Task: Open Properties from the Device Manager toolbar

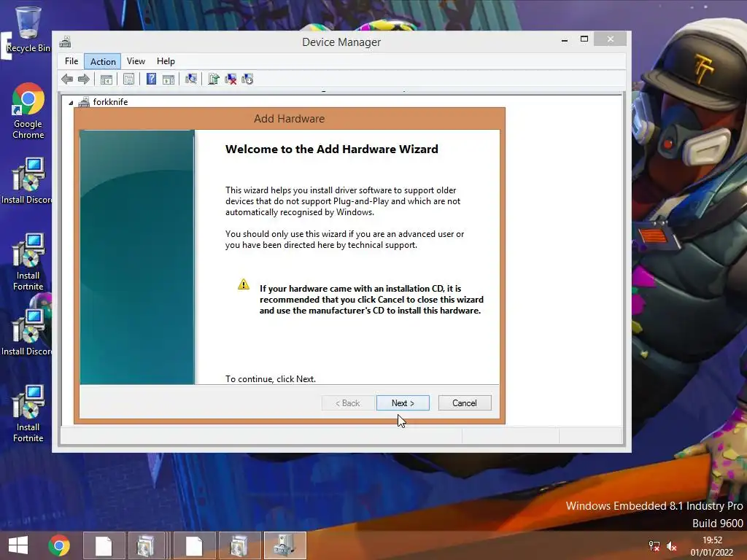Action: (128, 79)
